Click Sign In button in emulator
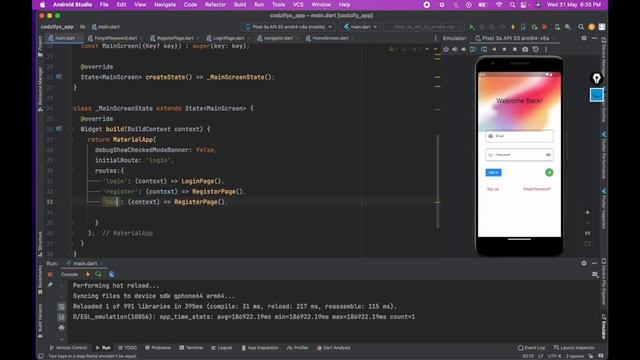This screenshot has height=360, width=640. pos(493,173)
